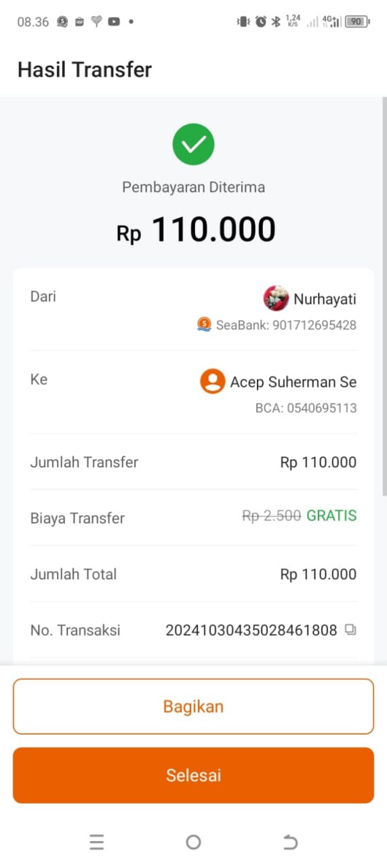
Task: Tap the Bluetooth status icon
Action: (276, 22)
